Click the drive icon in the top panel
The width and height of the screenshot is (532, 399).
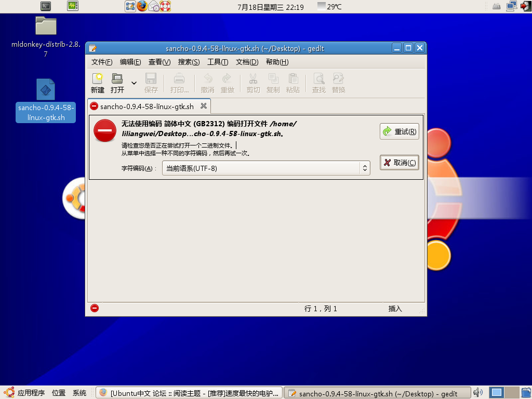tap(496, 6)
